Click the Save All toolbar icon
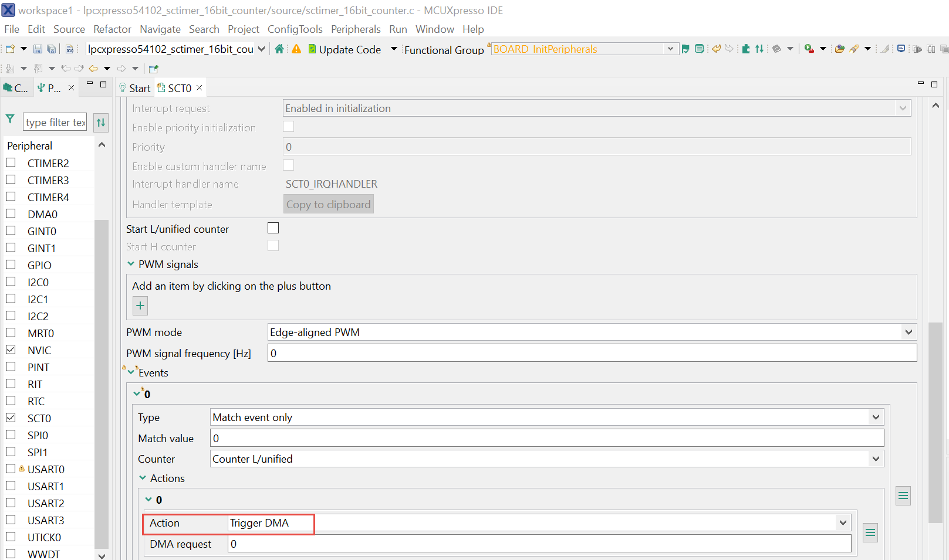The width and height of the screenshot is (949, 560). pyautogui.click(x=51, y=49)
